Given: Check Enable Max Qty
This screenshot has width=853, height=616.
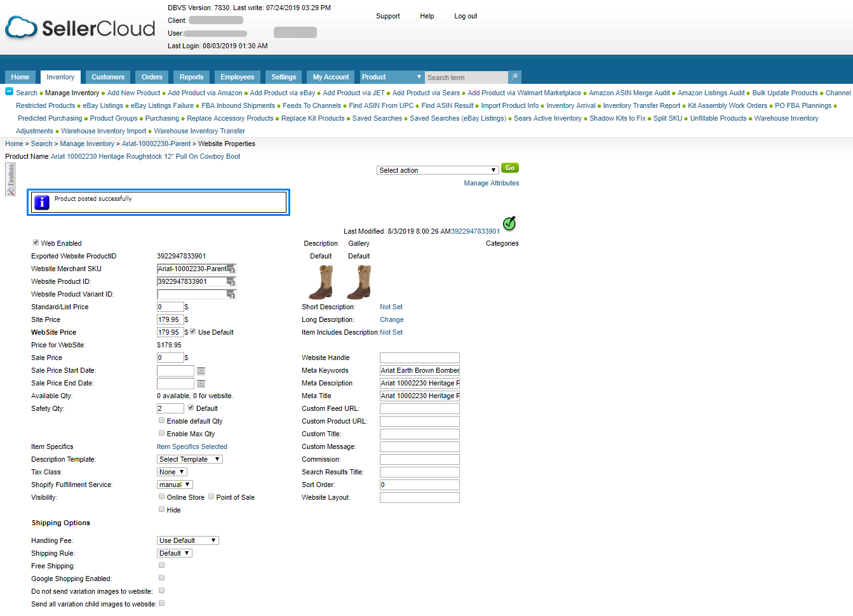Looking at the screenshot, I should coord(161,433).
